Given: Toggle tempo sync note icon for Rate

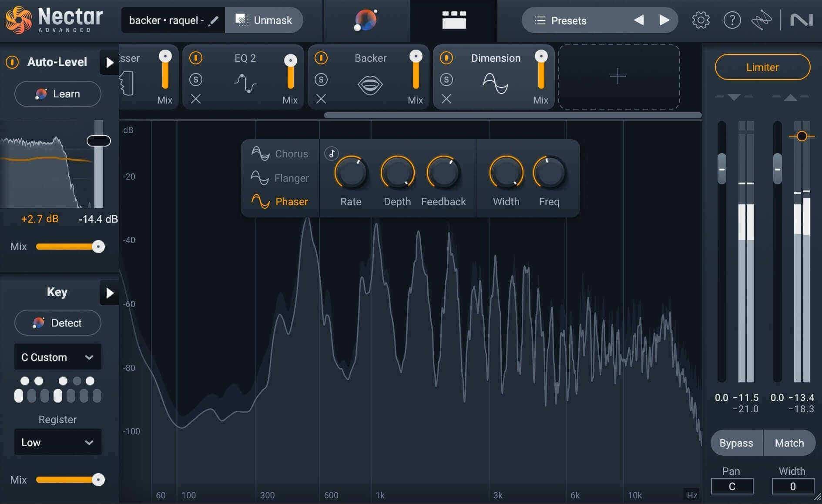Looking at the screenshot, I should tap(332, 153).
